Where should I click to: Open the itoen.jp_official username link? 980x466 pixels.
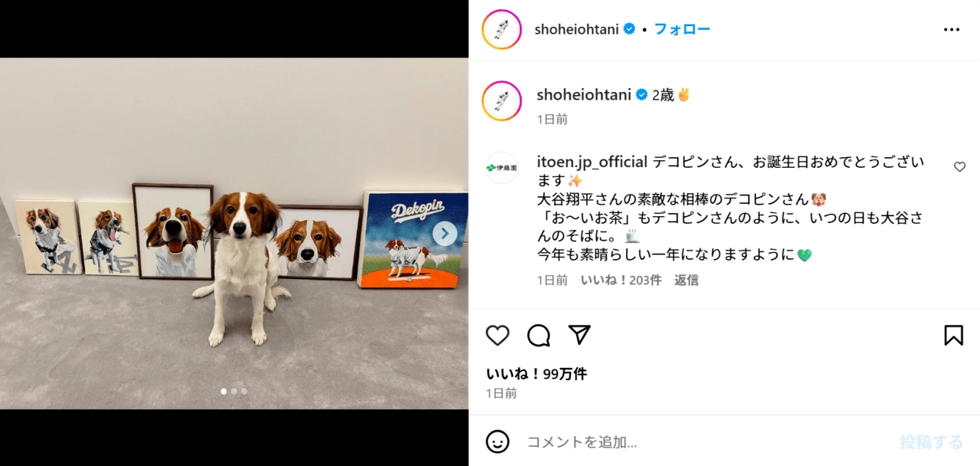pyautogui.click(x=593, y=162)
